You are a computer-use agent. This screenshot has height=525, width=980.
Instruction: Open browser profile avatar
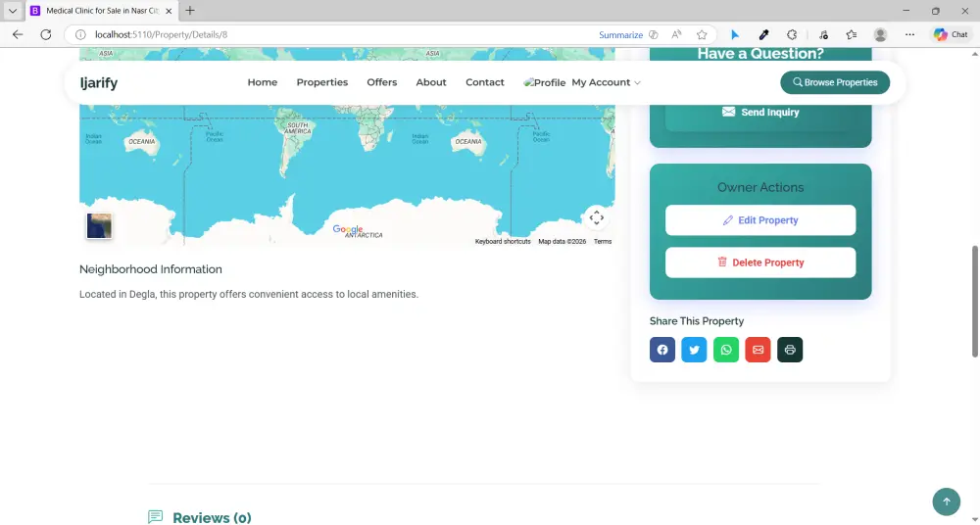881,35
